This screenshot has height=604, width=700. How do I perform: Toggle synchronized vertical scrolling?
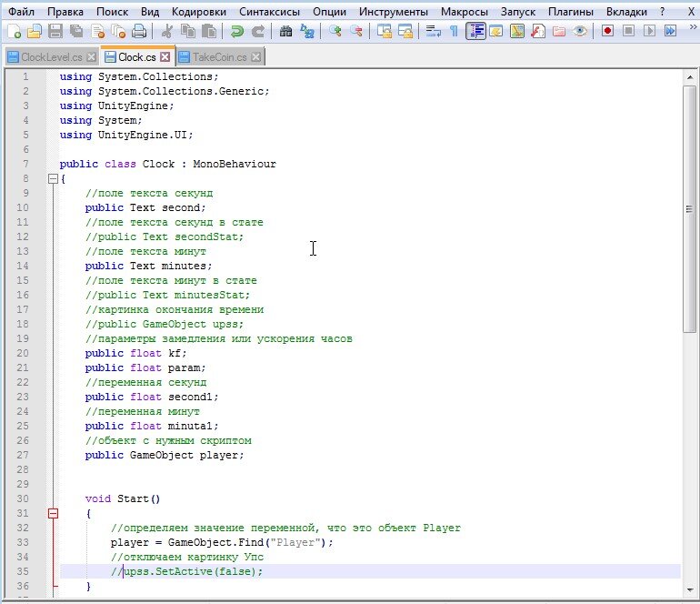pos(384,31)
